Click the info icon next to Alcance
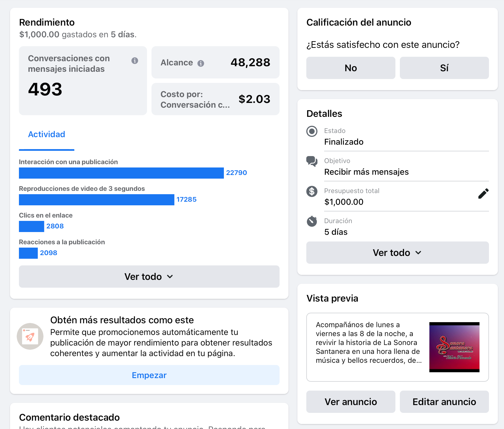 click(201, 63)
